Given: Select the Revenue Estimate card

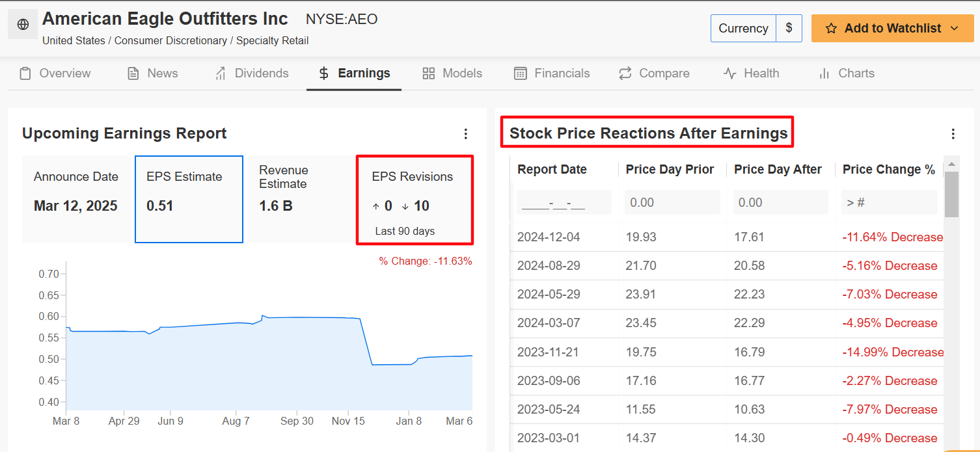Looking at the screenshot, I should tap(300, 199).
